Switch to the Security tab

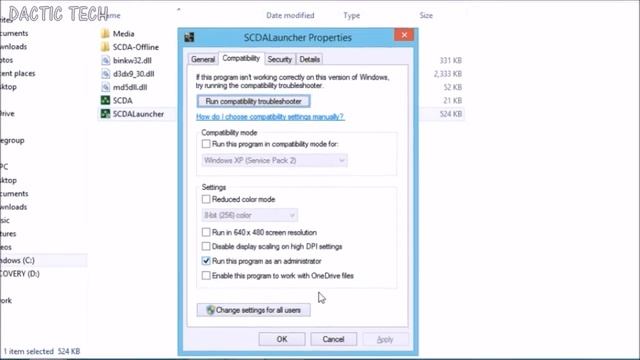point(280,59)
